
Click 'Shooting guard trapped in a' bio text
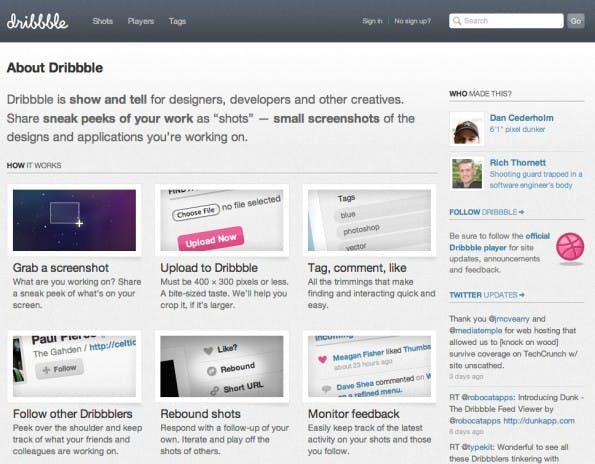[x=536, y=174]
